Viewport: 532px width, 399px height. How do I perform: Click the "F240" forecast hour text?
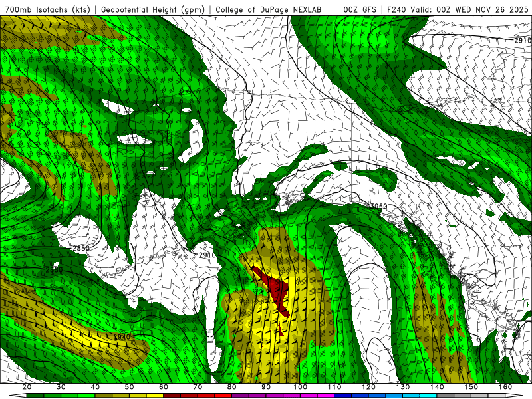(x=396, y=10)
